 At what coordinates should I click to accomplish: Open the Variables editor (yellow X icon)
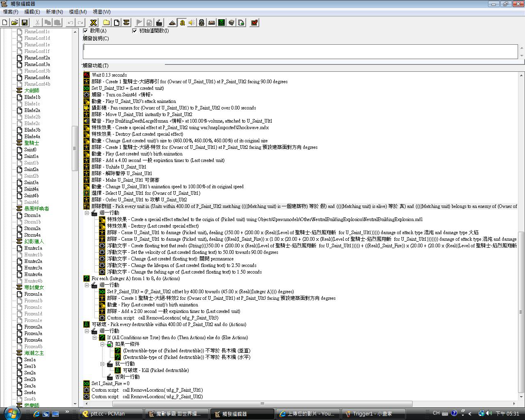coord(94,23)
